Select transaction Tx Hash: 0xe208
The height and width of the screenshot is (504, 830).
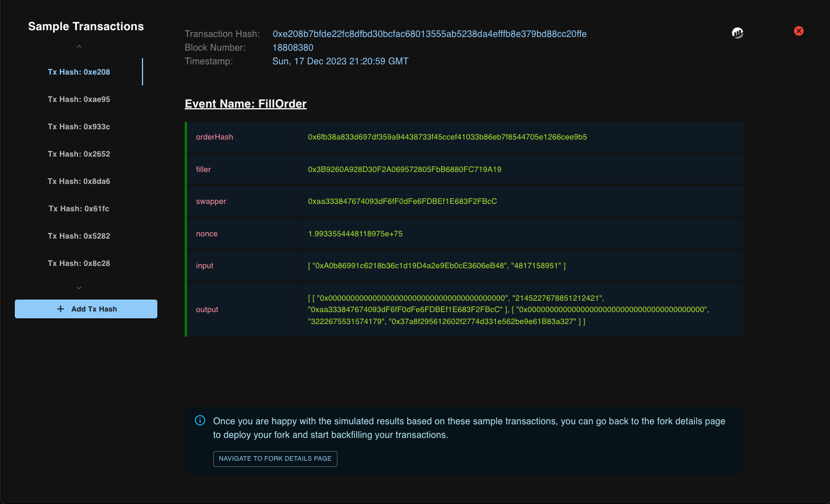(x=79, y=72)
